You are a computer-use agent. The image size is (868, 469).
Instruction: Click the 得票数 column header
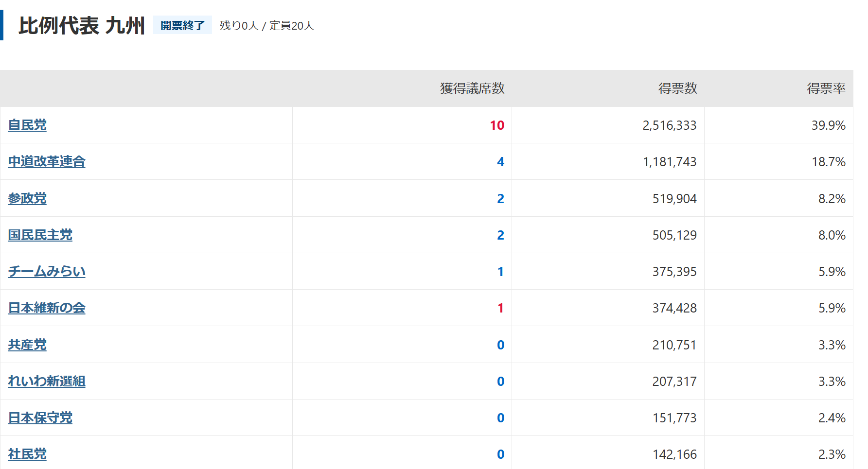pos(677,88)
